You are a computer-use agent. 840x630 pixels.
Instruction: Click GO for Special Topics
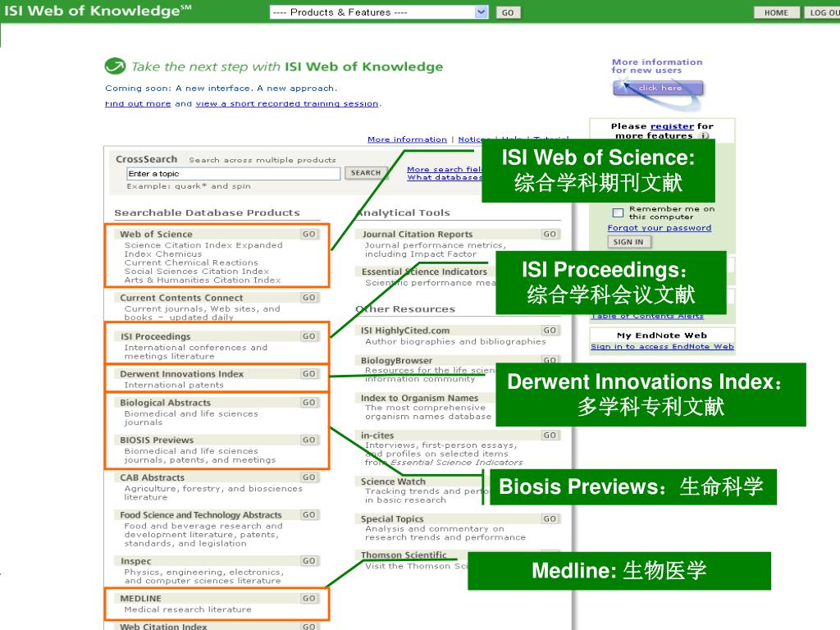click(x=550, y=519)
